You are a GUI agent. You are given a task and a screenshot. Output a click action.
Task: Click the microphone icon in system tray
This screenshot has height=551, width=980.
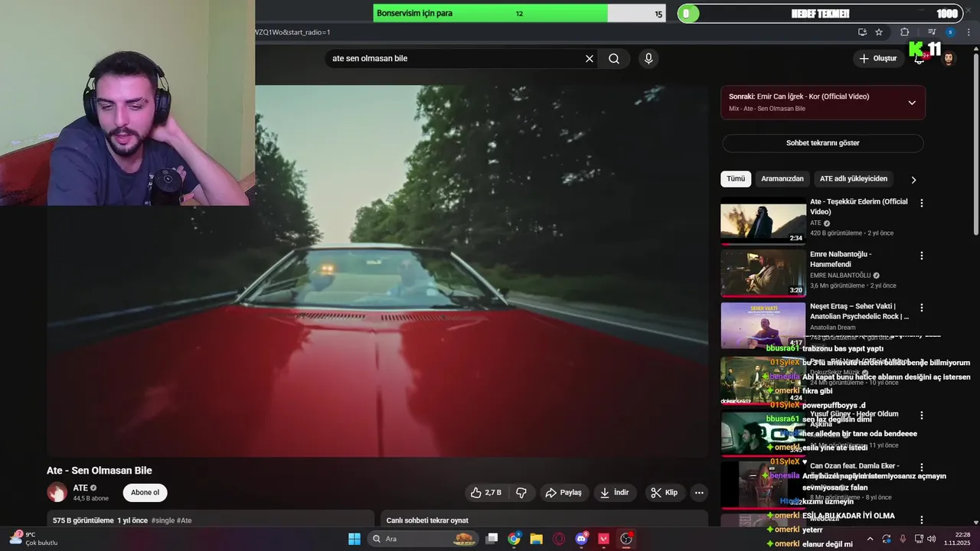903,539
